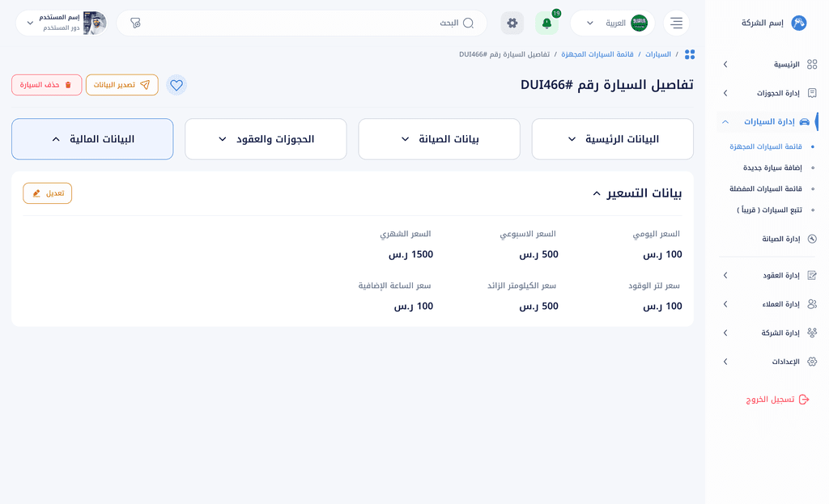This screenshot has width=829, height=504.
Task: Click the daily price 100 ر.س under السعر اليومي
Action: (x=662, y=255)
